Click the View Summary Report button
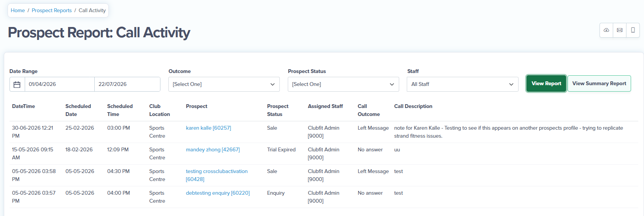The image size is (644, 216). tap(599, 84)
